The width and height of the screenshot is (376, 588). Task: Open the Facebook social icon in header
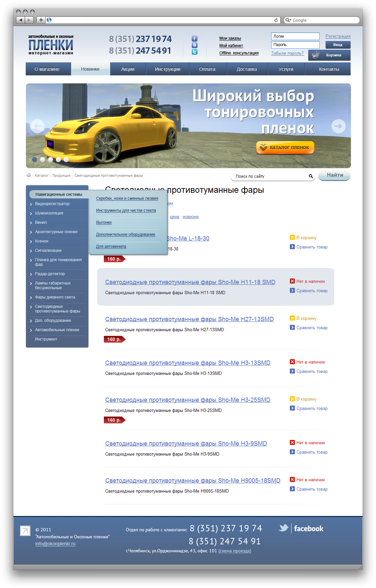click(195, 39)
